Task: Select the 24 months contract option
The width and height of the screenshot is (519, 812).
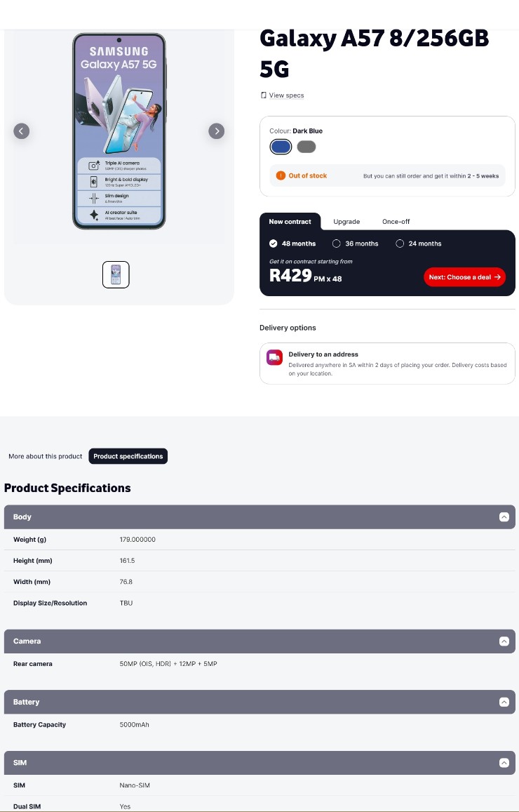Action: pos(400,244)
